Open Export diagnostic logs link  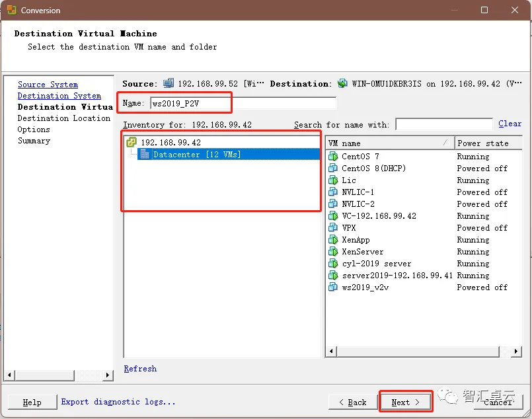click(x=118, y=402)
